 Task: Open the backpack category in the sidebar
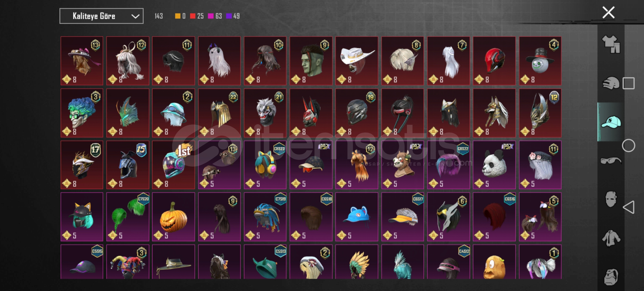click(x=611, y=277)
